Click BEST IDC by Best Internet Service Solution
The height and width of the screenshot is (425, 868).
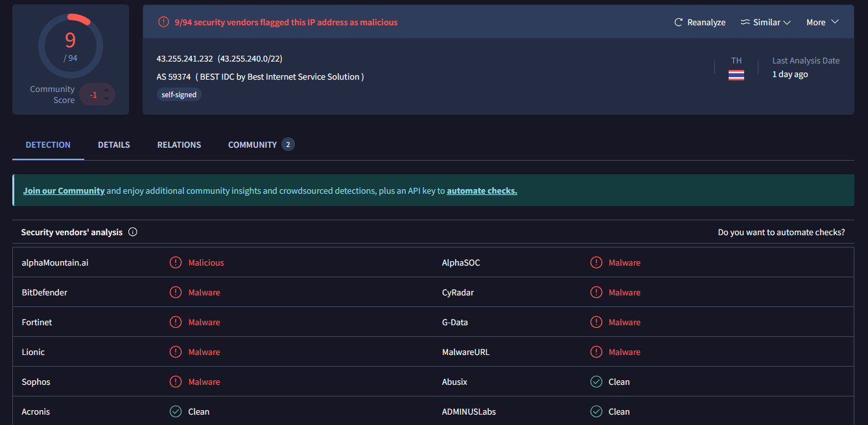point(280,76)
